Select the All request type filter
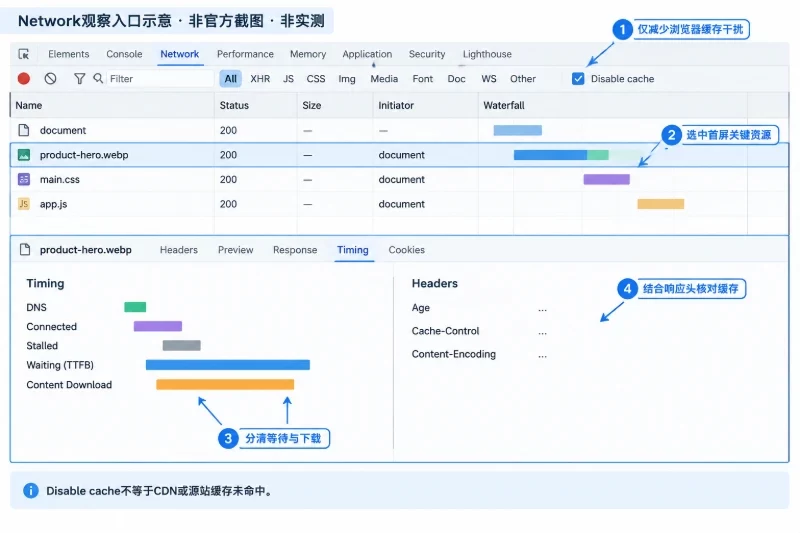800x533 pixels. point(231,79)
